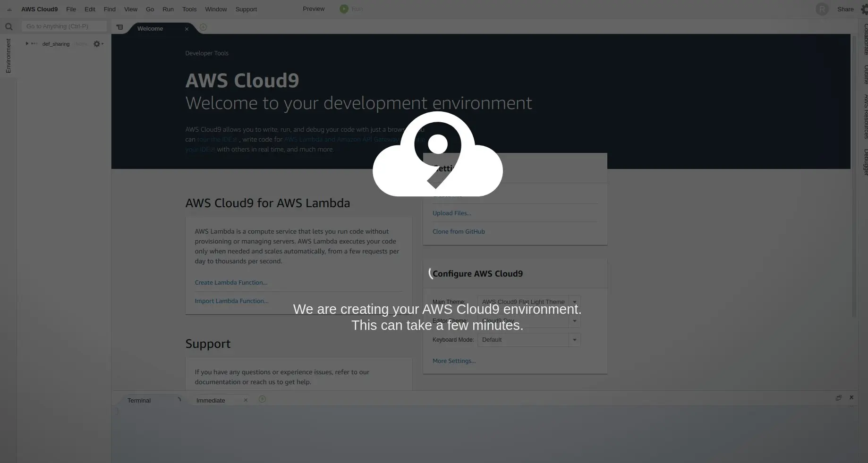Open the tab list icon beside the Welcome tab
This screenshot has width=868, height=463.
point(120,27)
